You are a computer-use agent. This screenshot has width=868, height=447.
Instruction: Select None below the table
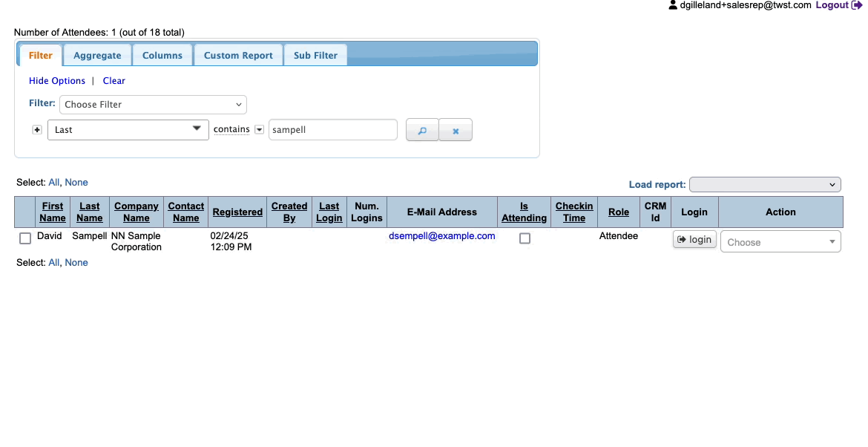pos(76,263)
